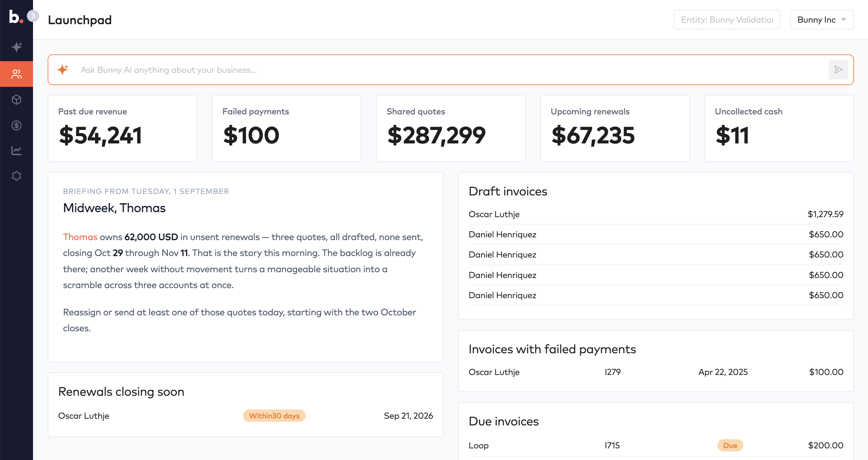Open Oscar Luthje draft invoice for $1,279.59
Image resolution: width=868 pixels, height=460 pixels.
(656, 214)
